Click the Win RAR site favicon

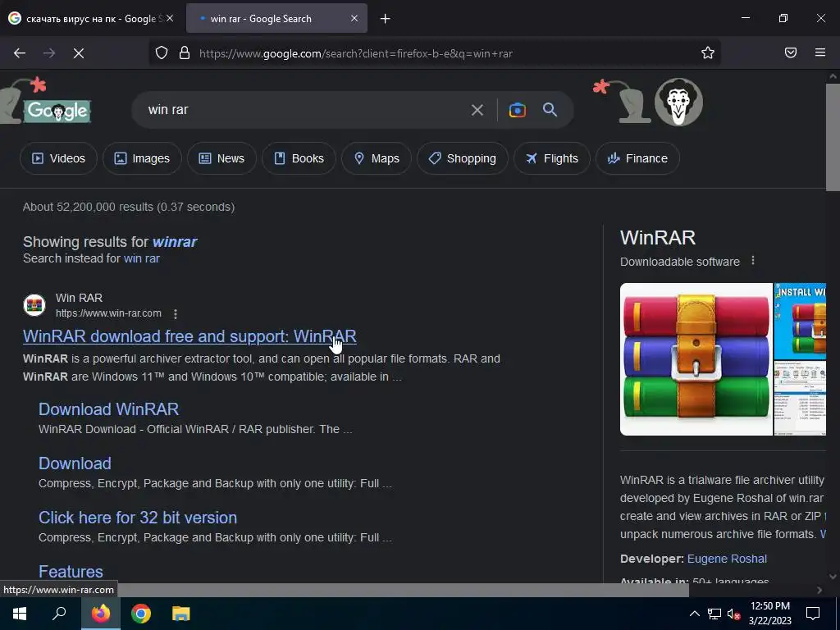pyautogui.click(x=34, y=305)
